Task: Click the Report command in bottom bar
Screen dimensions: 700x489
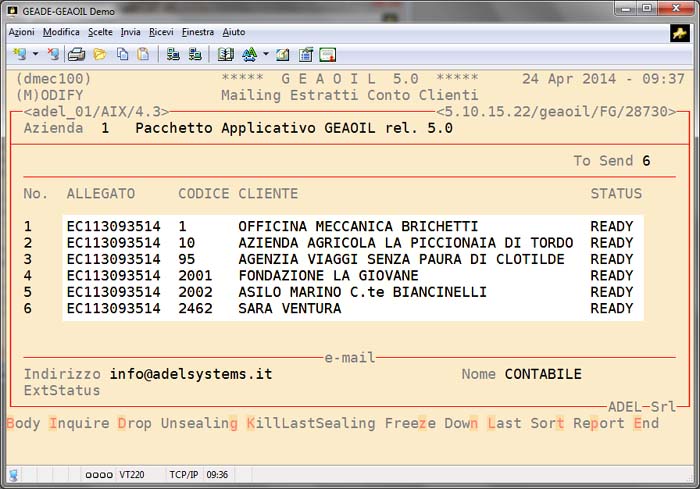Action: click(x=598, y=423)
